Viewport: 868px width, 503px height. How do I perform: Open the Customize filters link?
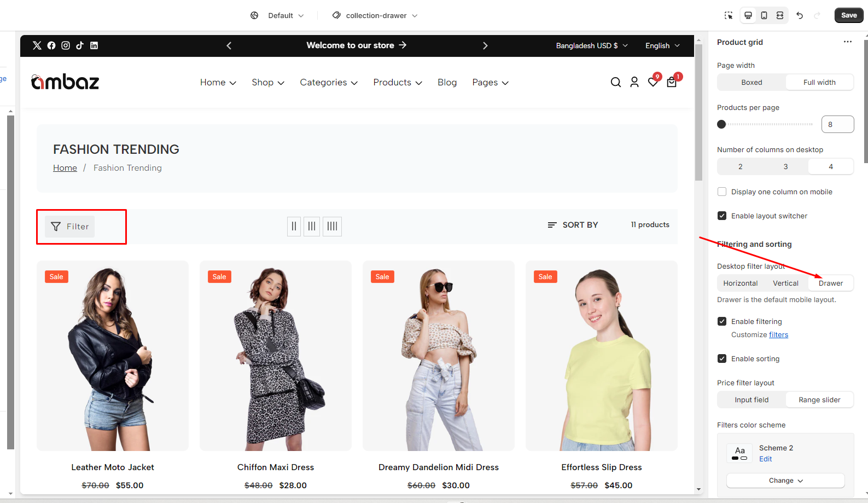(x=778, y=334)
